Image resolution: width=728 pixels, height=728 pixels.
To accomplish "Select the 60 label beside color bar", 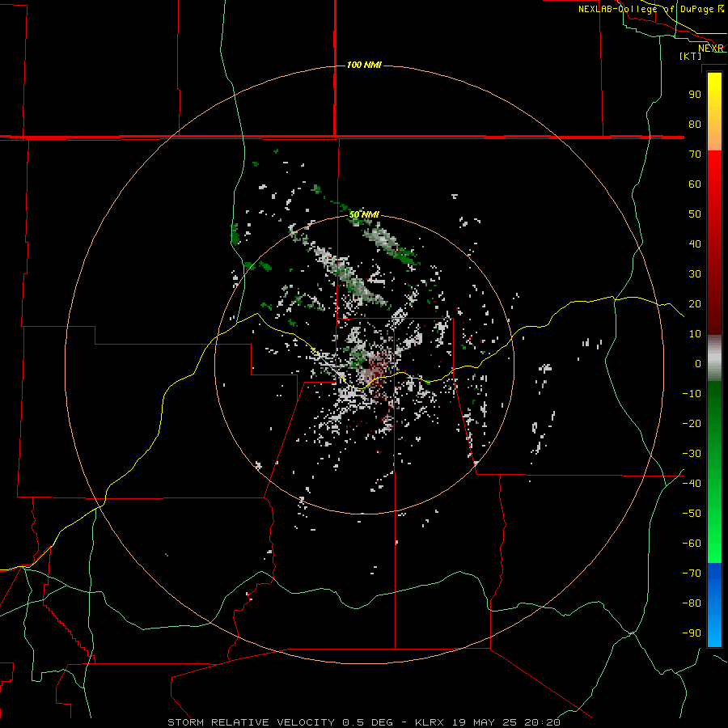I will 695,184.
